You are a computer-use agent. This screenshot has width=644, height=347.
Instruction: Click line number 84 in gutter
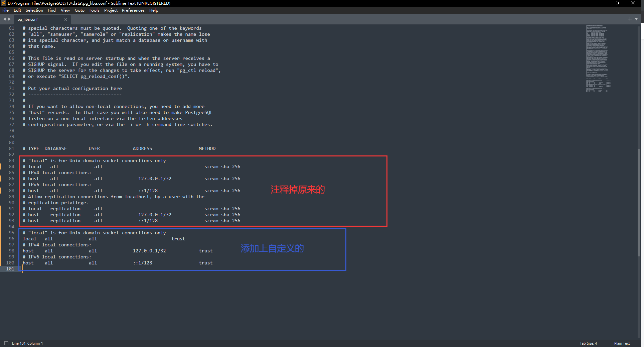12,166
